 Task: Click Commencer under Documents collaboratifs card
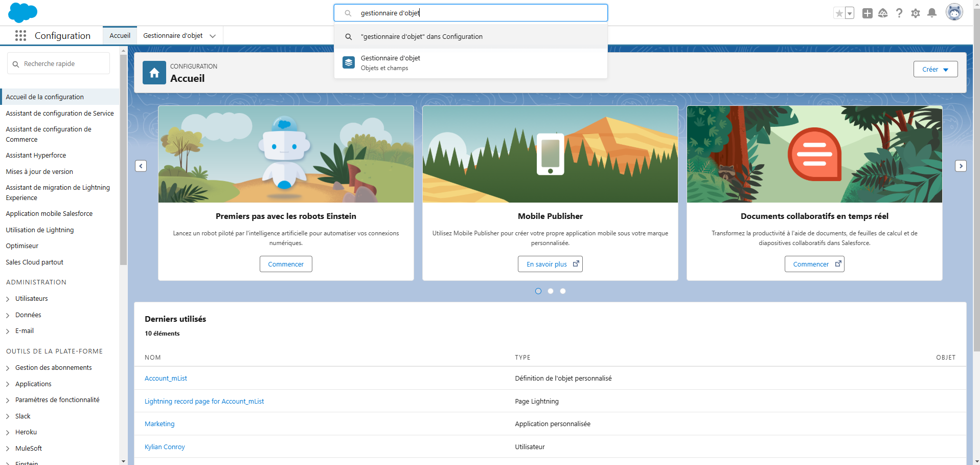click(x=814, y=264)
